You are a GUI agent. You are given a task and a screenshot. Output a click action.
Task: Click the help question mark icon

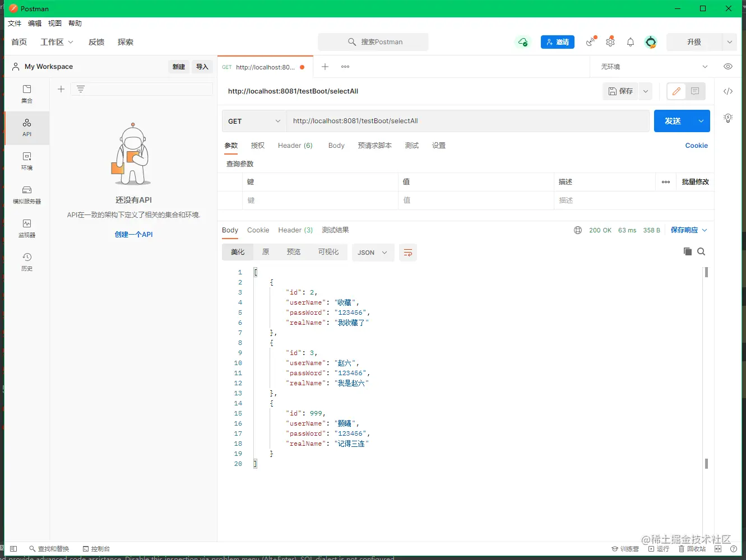tap(734, 549)
